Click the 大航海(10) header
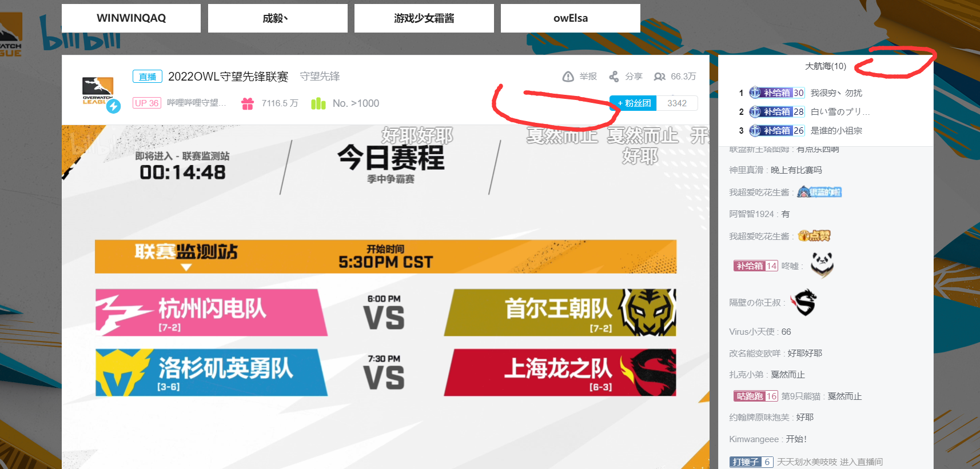This screenshot has height=469, width=980. coord(825,66)
